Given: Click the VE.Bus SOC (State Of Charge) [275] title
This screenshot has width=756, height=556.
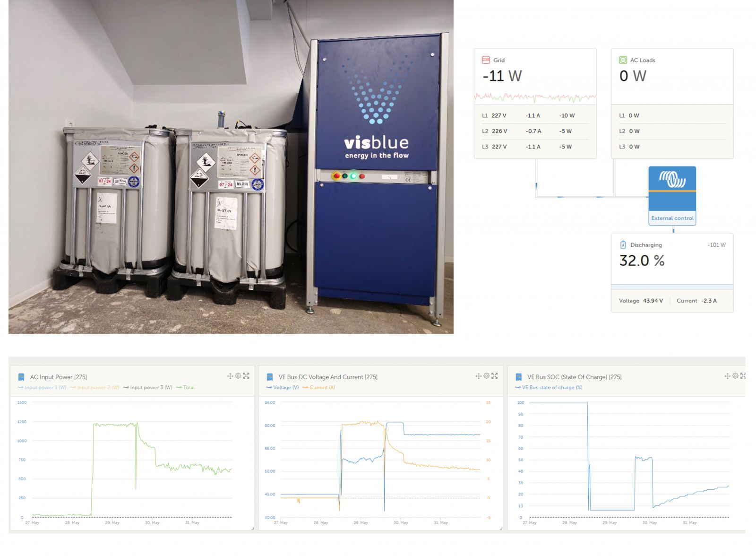Looking at the screenshot, I should (575, 377).
